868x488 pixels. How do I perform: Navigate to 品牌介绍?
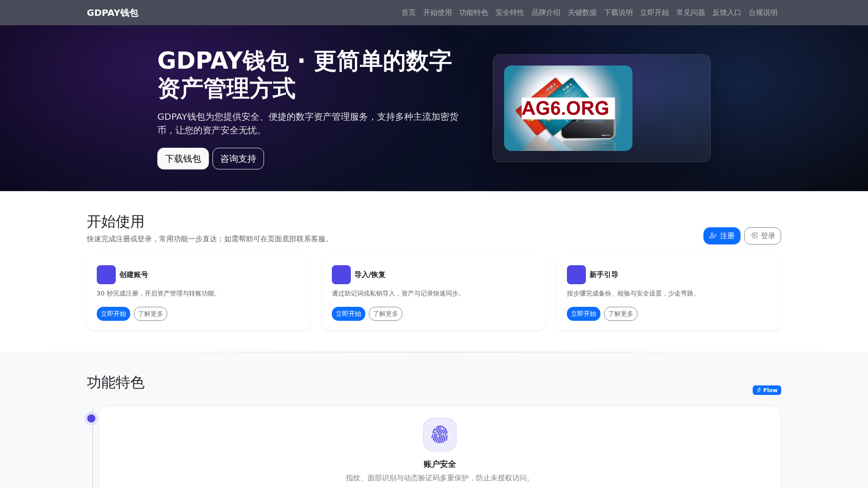pos(546,13)
